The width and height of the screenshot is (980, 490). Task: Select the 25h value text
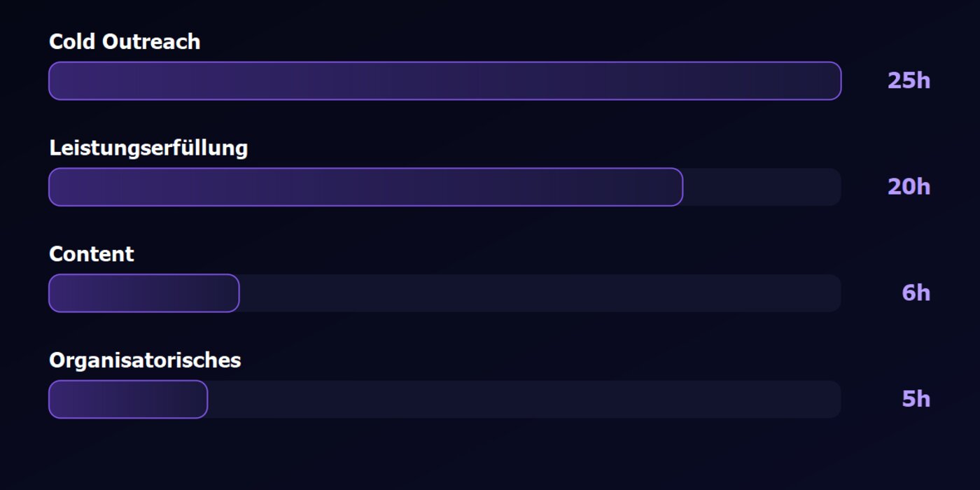909,80
